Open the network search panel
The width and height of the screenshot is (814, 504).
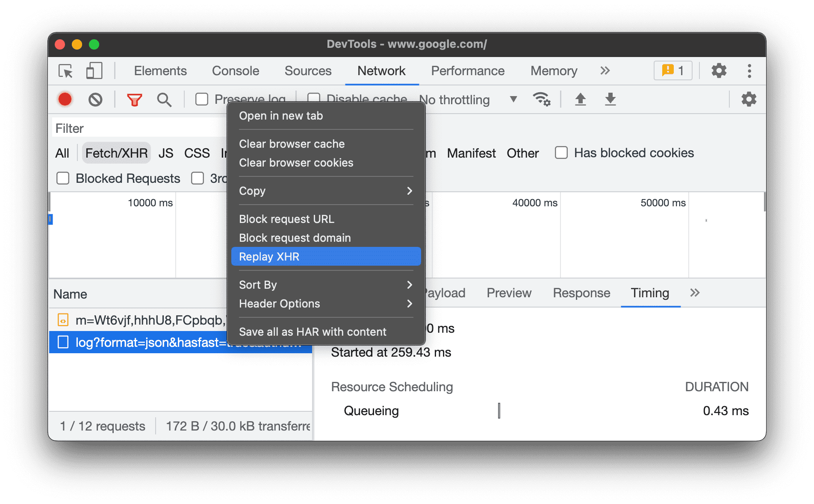pos(164,99)
